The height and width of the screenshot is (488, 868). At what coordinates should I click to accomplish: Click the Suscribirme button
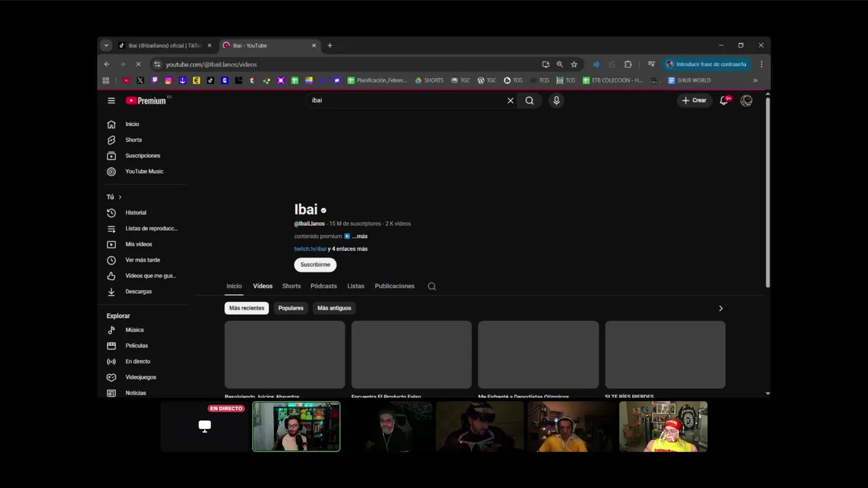(315, 264)
